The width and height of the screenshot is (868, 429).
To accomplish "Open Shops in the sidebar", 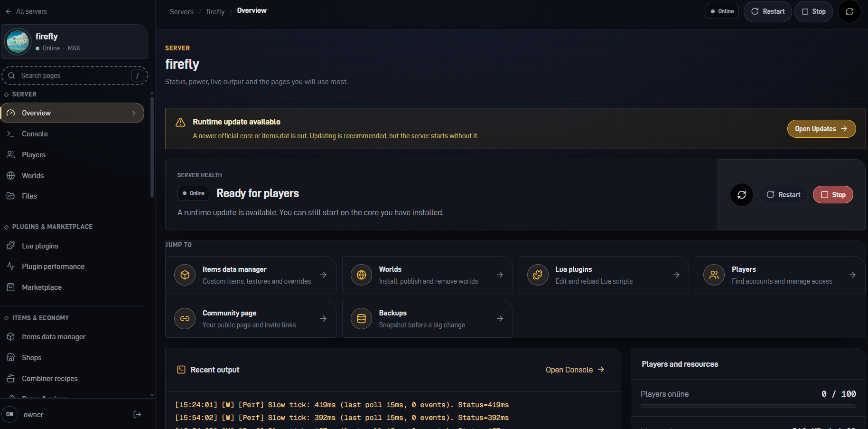I will (72, 358).
